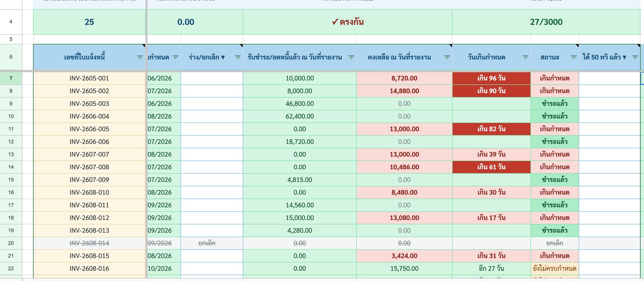Open filter for เลขที่ใบแจ้งหนี้ column

(x=140, y=57)
